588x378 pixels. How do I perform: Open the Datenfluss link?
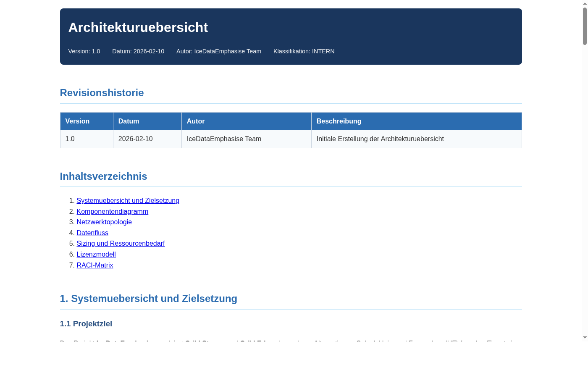(x=92, y=233)
